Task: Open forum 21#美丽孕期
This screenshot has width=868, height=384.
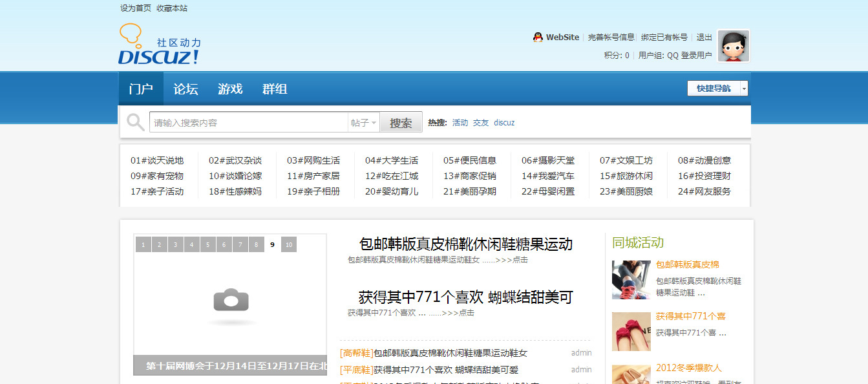Action: [x=470, y=191]
